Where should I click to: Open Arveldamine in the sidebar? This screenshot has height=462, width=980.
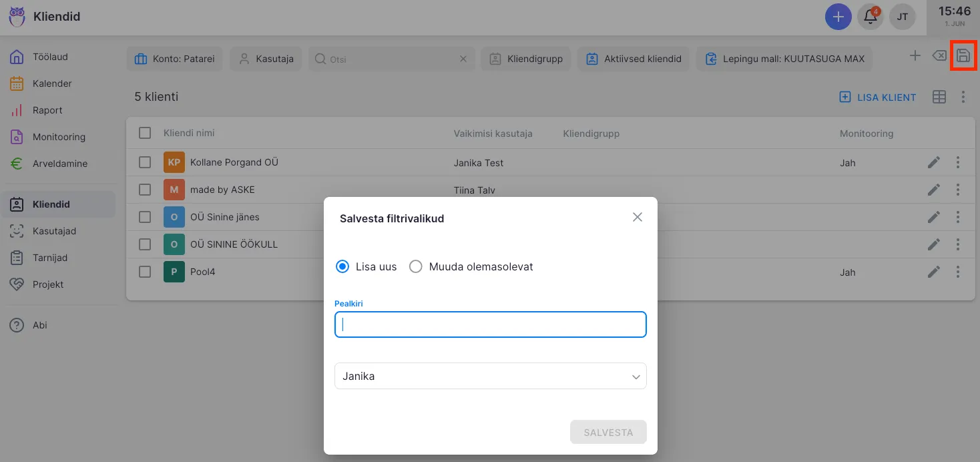point(59,164)
